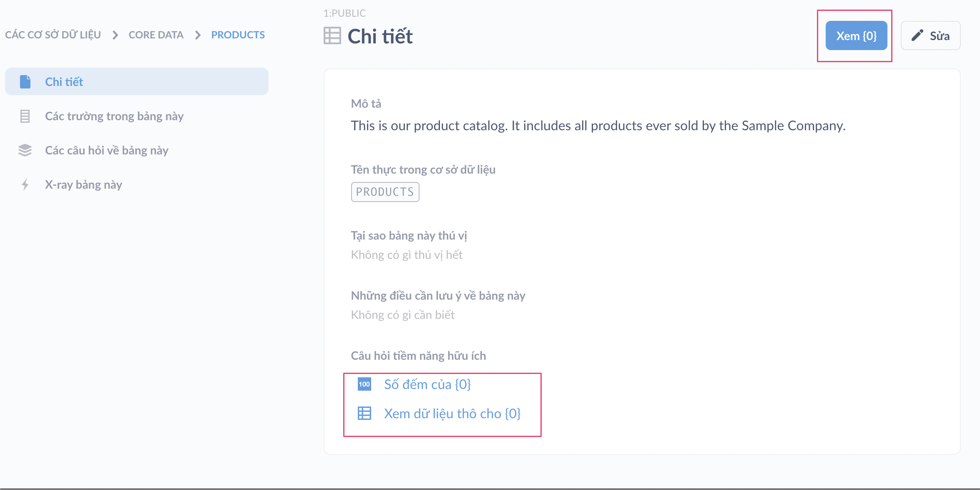
Task: Select Chi tiết in the sidebar
Action: click(x=64, y=81)
